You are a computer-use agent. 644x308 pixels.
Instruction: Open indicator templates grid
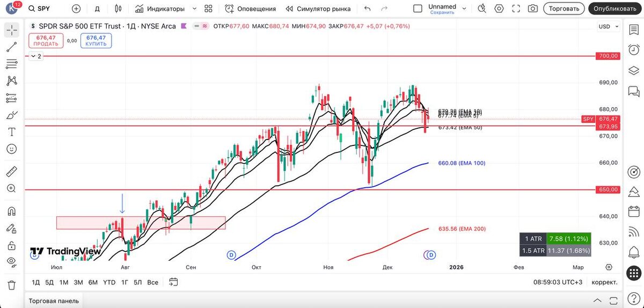pyautogui.click(x=209, y=9)
